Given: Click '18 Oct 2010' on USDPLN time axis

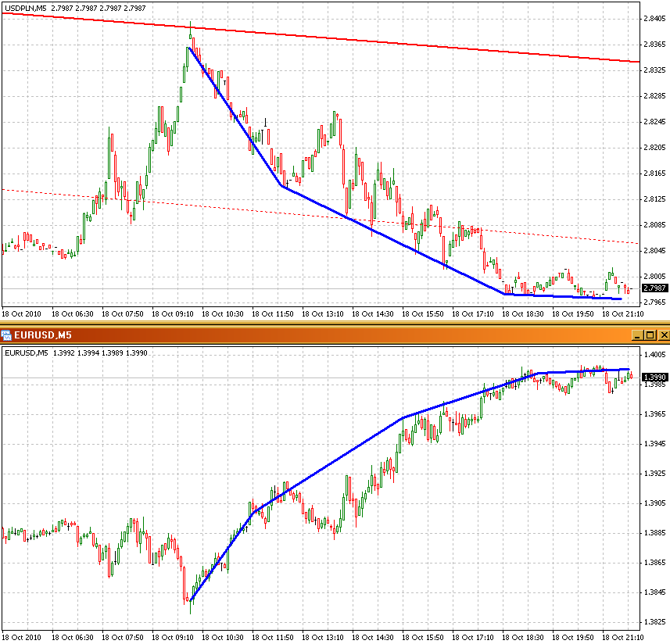Looking at the screenshot, I should (x=21, y=314).
